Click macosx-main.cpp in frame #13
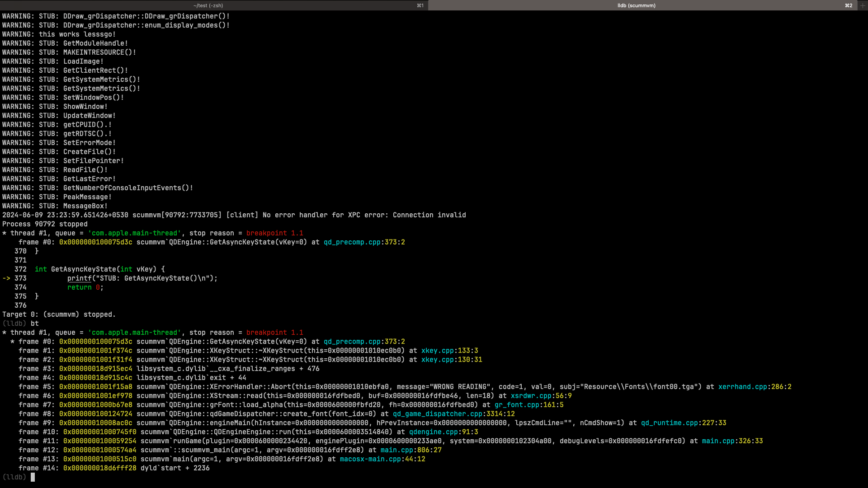This screenshot has width=868, height=488. click(x=370, y=459)
